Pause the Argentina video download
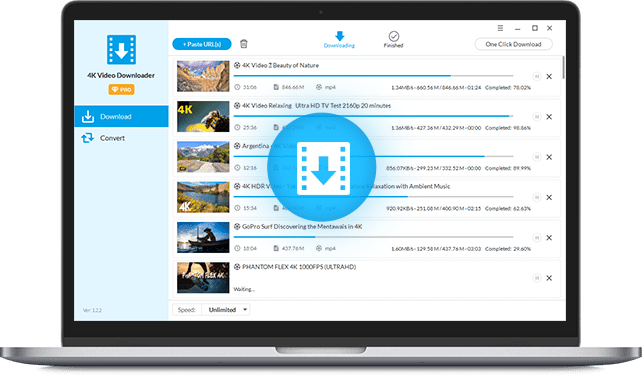The width and height of the screenshot is (644, 375). [x=537, y=157]
